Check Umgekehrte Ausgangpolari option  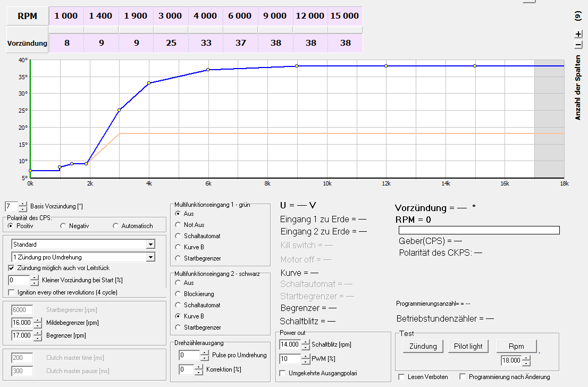tap(283, 373)
